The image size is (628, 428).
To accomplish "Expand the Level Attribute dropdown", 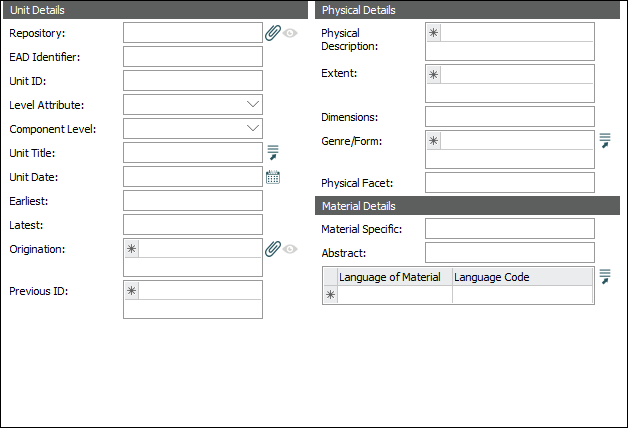I will pos(252,104).
